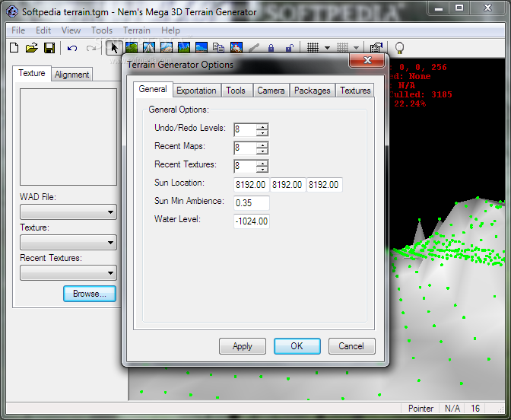Open the Edit menu
Viewport: 511px width, 420px height.
[x=43, y=30]
